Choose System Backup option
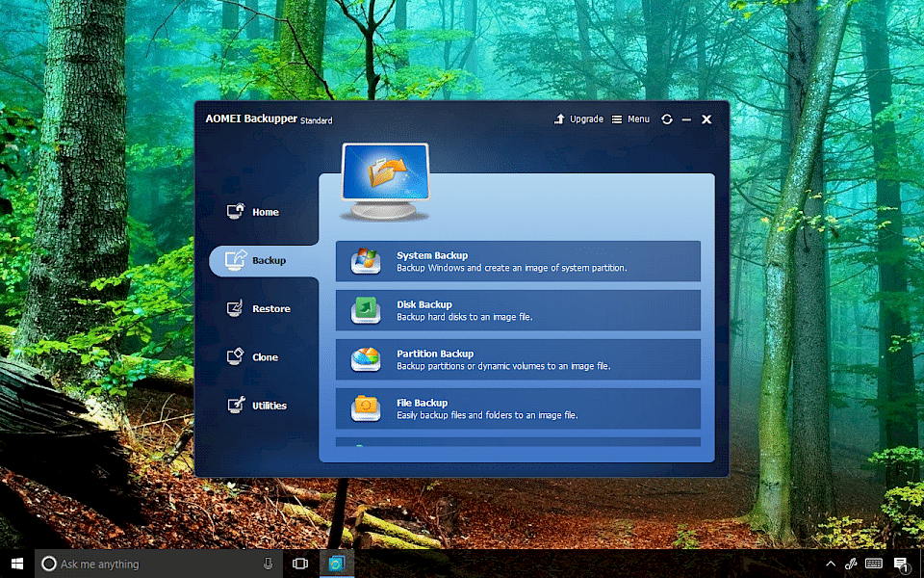Screen dimensions: 924x578 518,261
